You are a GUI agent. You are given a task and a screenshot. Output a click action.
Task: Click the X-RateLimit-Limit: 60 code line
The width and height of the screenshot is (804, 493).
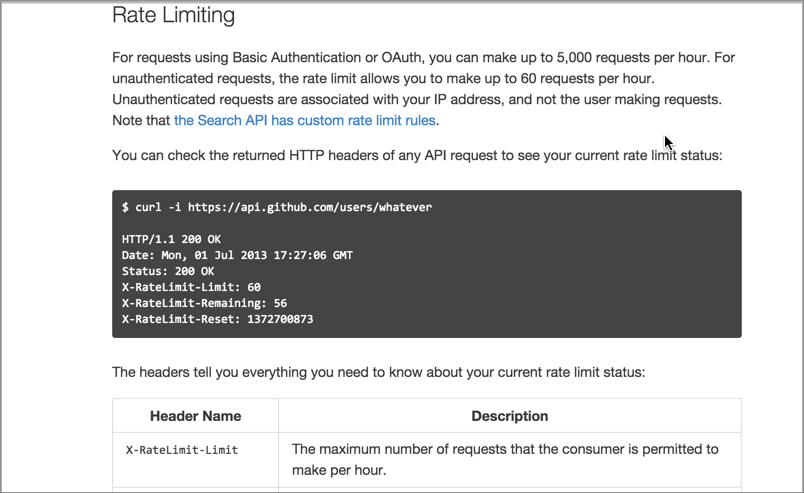[x=191, y=287]
